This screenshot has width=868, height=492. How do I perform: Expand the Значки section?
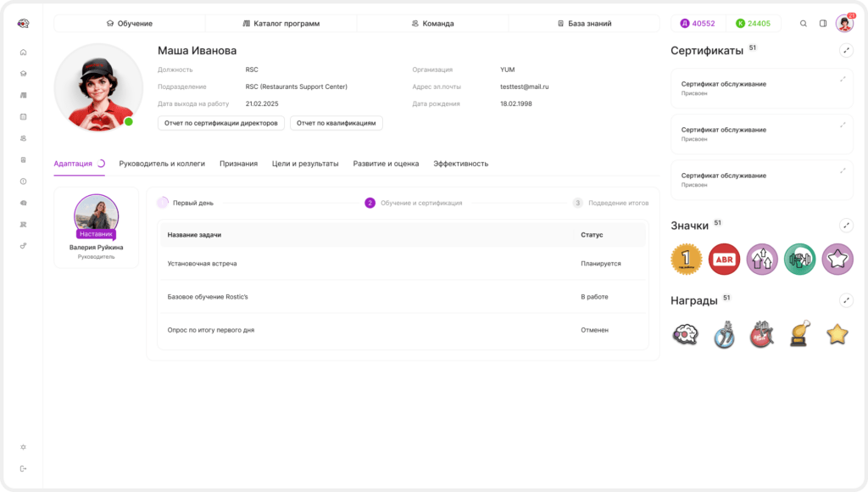(x=846, y=226)
